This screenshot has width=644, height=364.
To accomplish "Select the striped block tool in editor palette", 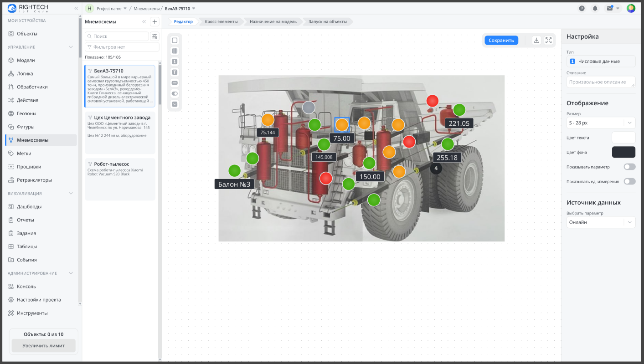I will (175, 51).
